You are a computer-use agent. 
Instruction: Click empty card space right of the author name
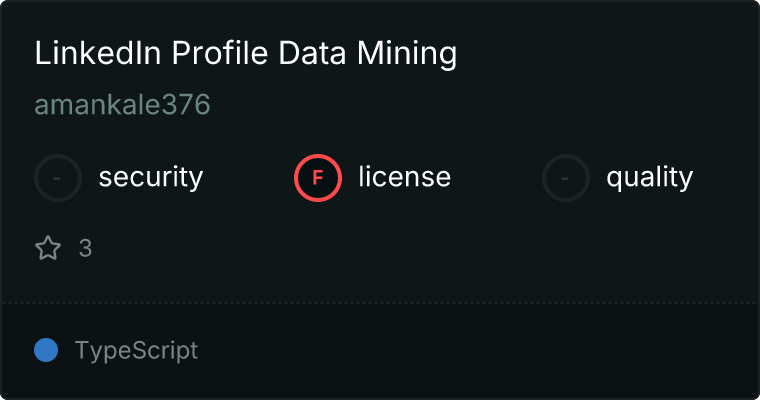450,106
